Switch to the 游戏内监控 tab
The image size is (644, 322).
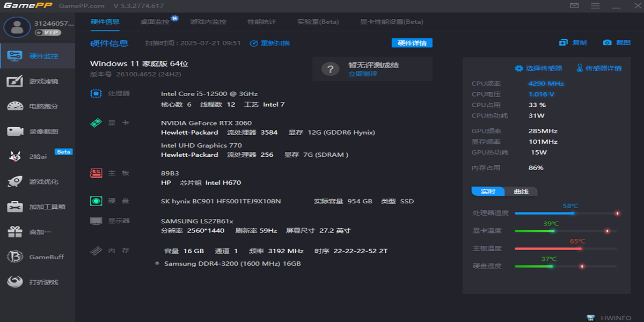coord(208,22)
